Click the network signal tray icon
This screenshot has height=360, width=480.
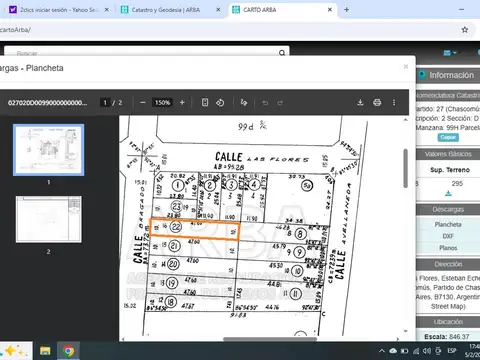(416, 351)
